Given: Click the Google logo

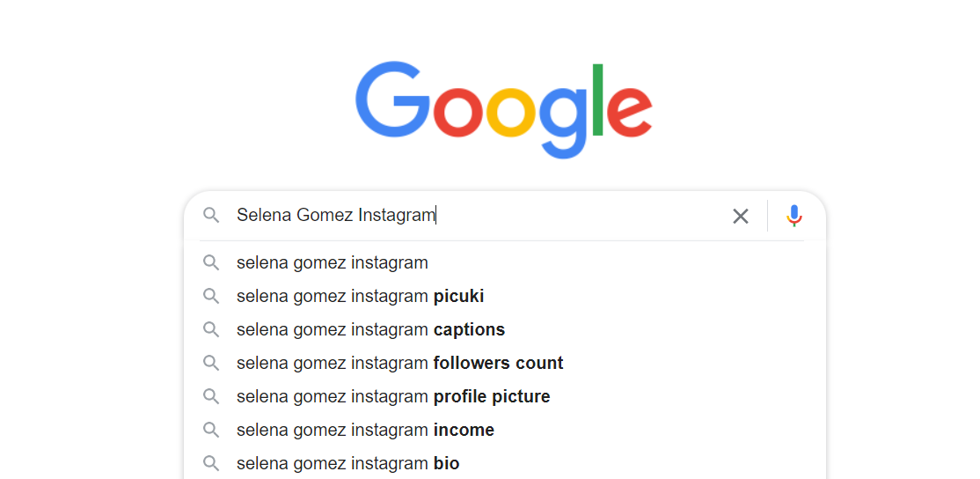Looking at the screenshot, I should pyautogui.click(x=503, y=109).
